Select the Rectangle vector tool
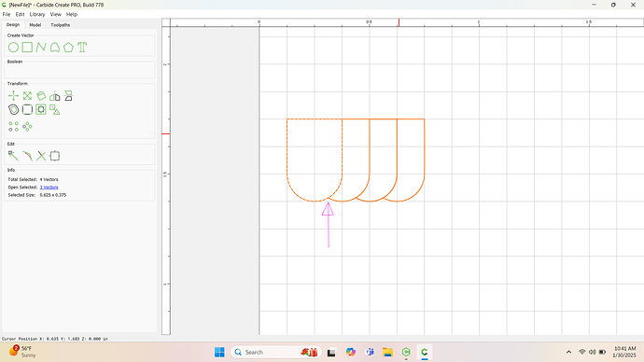This screenshot has height=362, width=644. click(27, 48)
